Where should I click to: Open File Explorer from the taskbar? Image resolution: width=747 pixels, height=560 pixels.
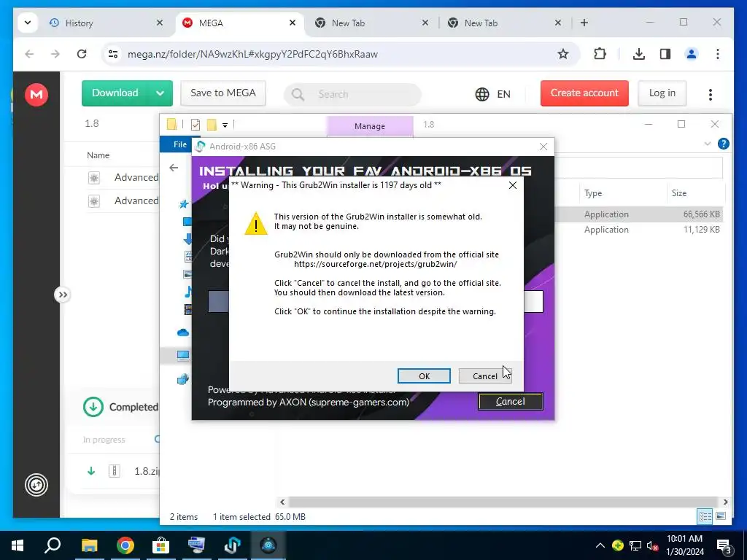pos(89,545)
